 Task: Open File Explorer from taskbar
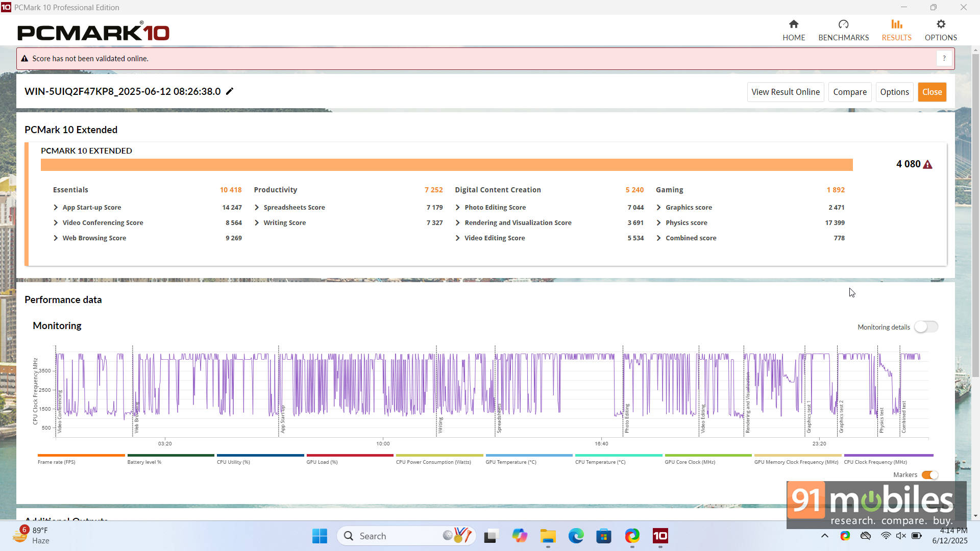pyautogui.click(x=548, y=536)
